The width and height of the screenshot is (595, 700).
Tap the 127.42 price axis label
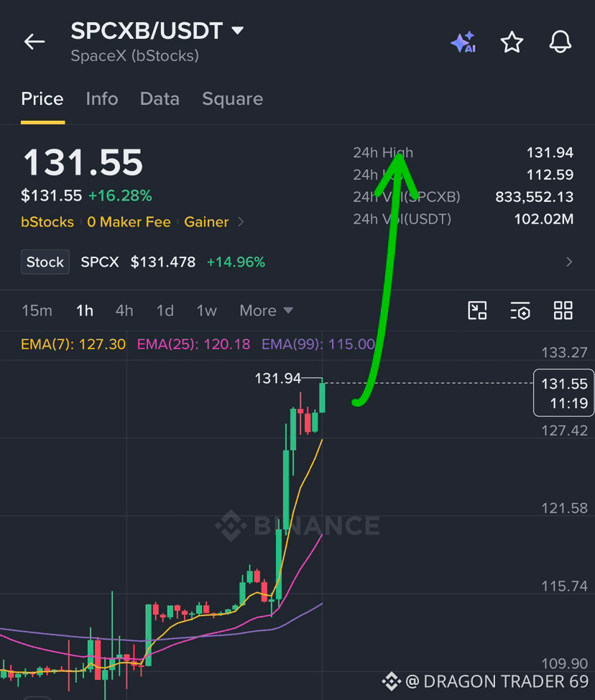pyautogui.click(x=564, y=430)
